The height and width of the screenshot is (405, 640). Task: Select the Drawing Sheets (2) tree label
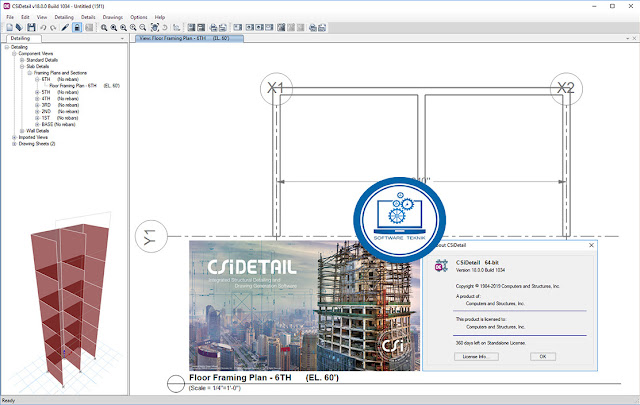[37, 144]
